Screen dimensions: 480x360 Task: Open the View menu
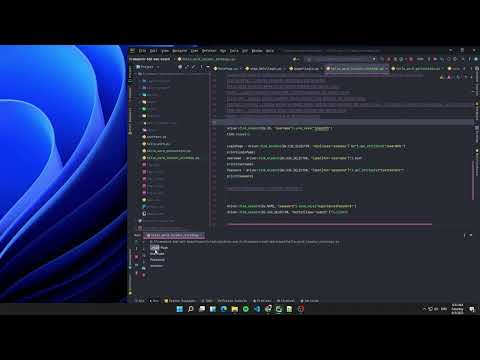[x=165, y=51]
